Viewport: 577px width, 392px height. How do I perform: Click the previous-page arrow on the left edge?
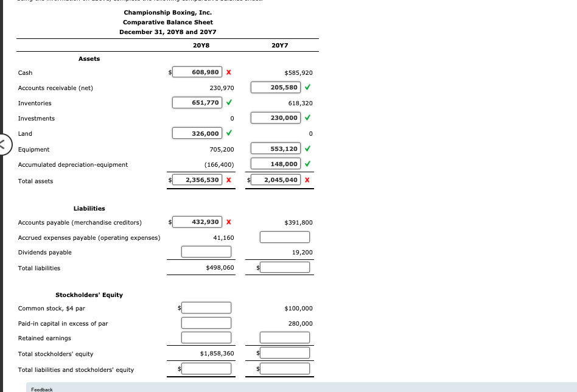coord(4,144)
